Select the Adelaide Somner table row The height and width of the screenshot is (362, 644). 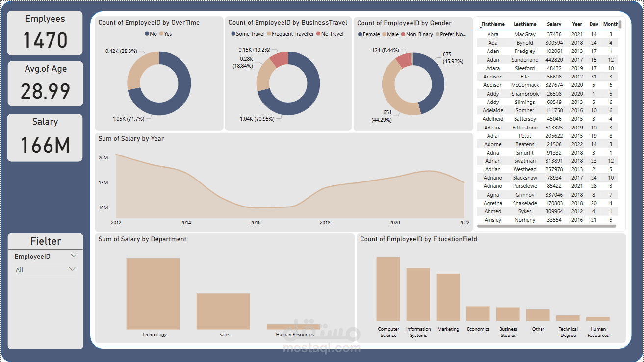(547, 110)
